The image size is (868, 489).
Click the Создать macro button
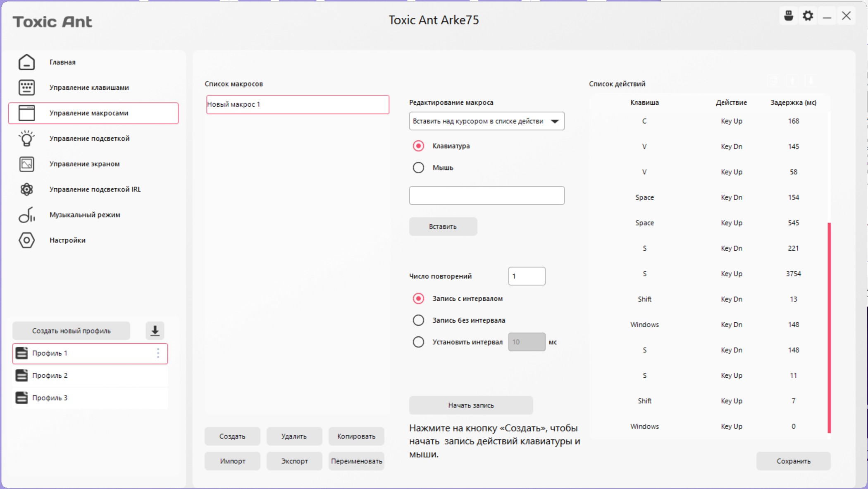tap(232, 436)
